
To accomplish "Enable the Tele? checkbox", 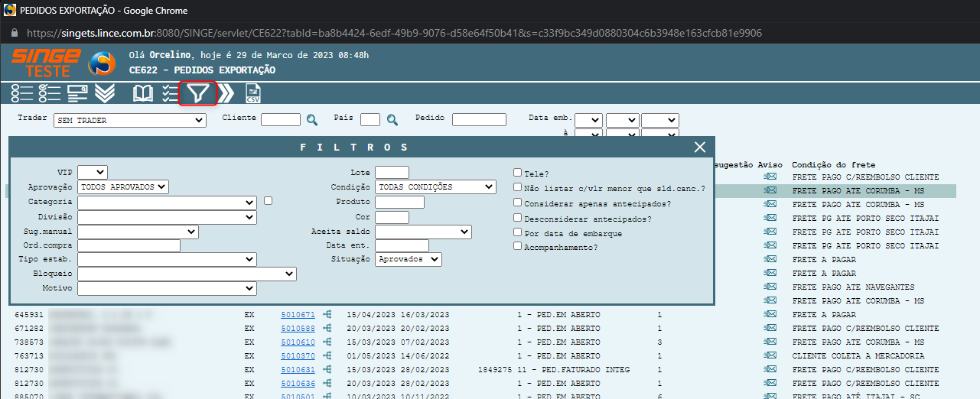I will pyautogui.click(x=518, y=173).
